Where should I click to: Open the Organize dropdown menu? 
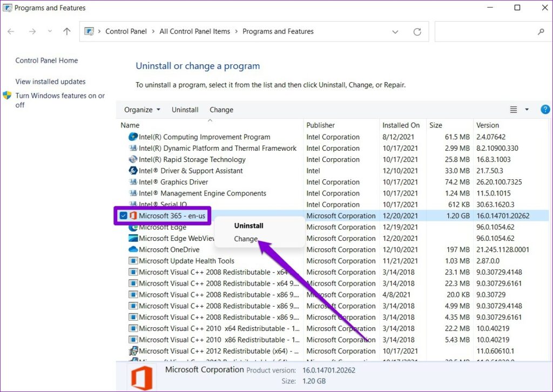click(142, 110)
